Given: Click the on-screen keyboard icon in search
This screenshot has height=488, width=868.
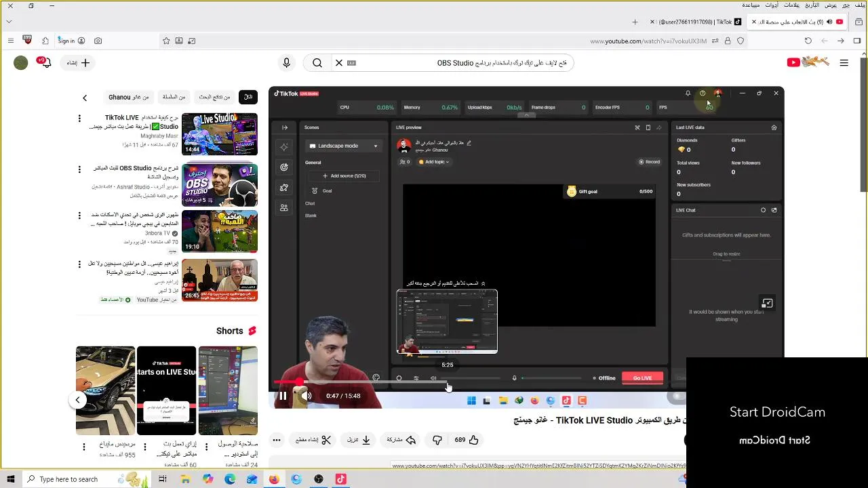Looking at the screenshot, I should tap(351, 63).
